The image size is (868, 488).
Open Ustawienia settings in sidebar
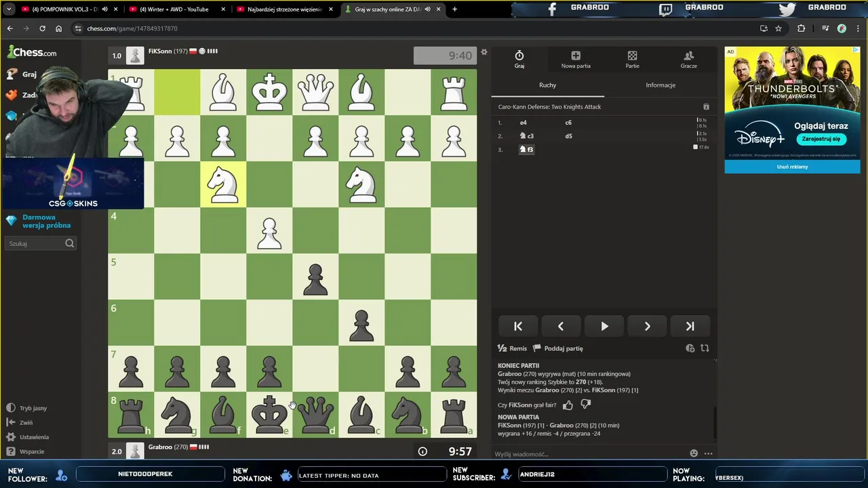28,437
